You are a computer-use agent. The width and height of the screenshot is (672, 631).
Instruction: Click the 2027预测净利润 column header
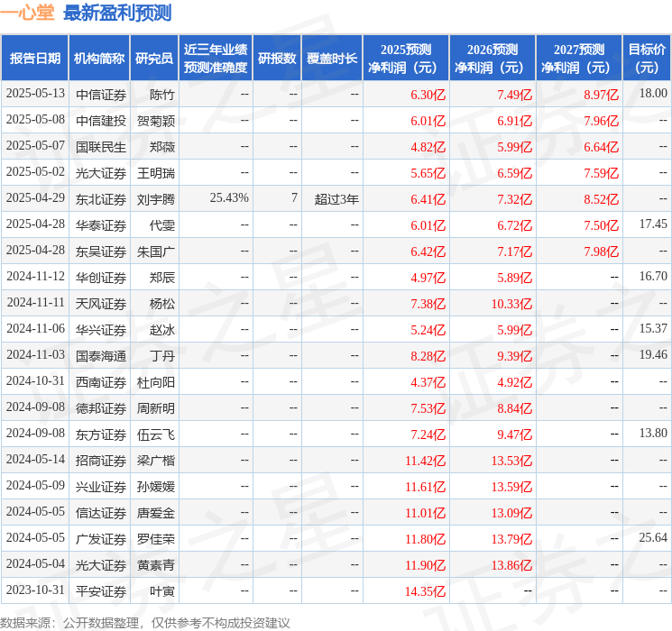pos(579,59)
